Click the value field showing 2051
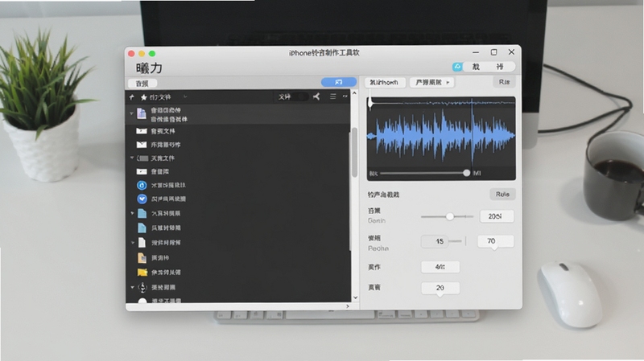The image size is (644, 361). point(497,216)
